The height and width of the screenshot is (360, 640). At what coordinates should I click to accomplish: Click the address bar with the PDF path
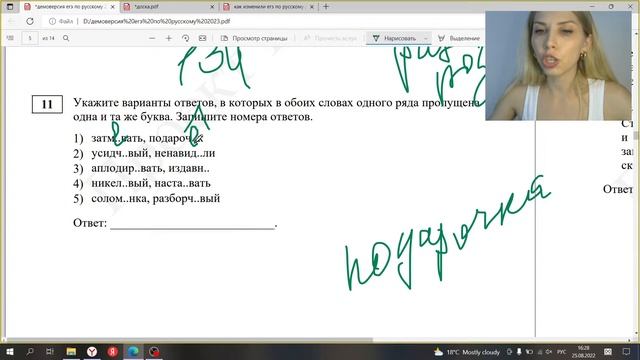(157, 21)
